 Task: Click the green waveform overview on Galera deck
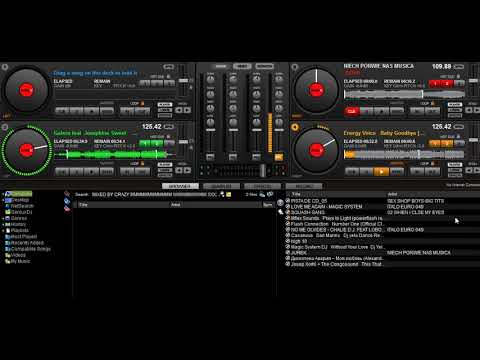click(x=115, y=155)
